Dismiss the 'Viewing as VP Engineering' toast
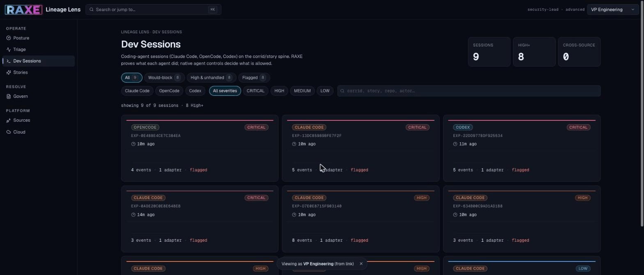The width and height of the screenshot is (644, 275). coord(361,264)
